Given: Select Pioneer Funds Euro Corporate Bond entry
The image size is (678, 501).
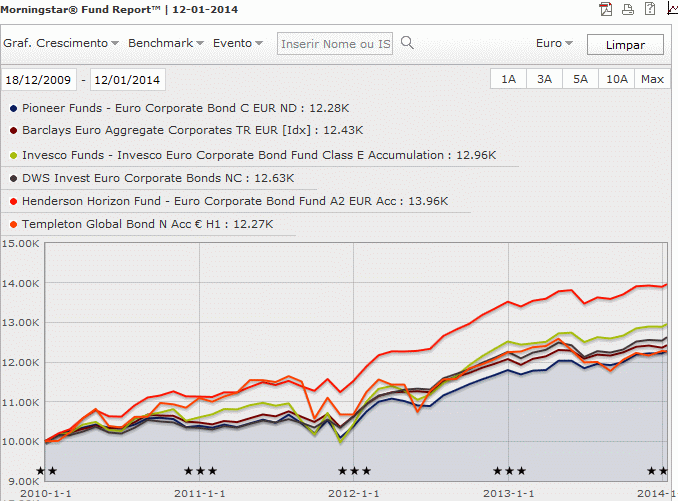Looking at the screenshot, I should 185,108.
